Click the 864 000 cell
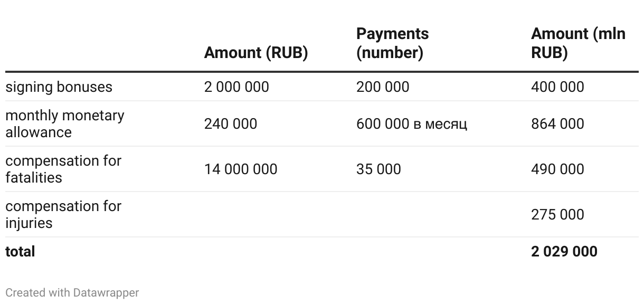 pos(557,123)
